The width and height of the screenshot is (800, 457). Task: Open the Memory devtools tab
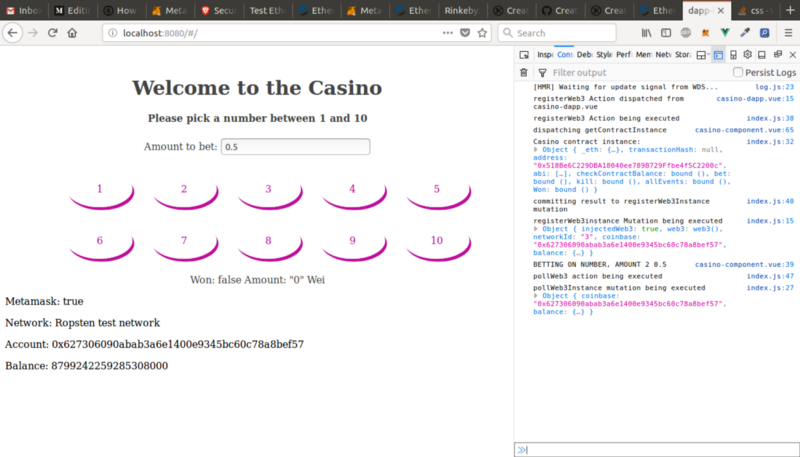click(x=643, y=55)
